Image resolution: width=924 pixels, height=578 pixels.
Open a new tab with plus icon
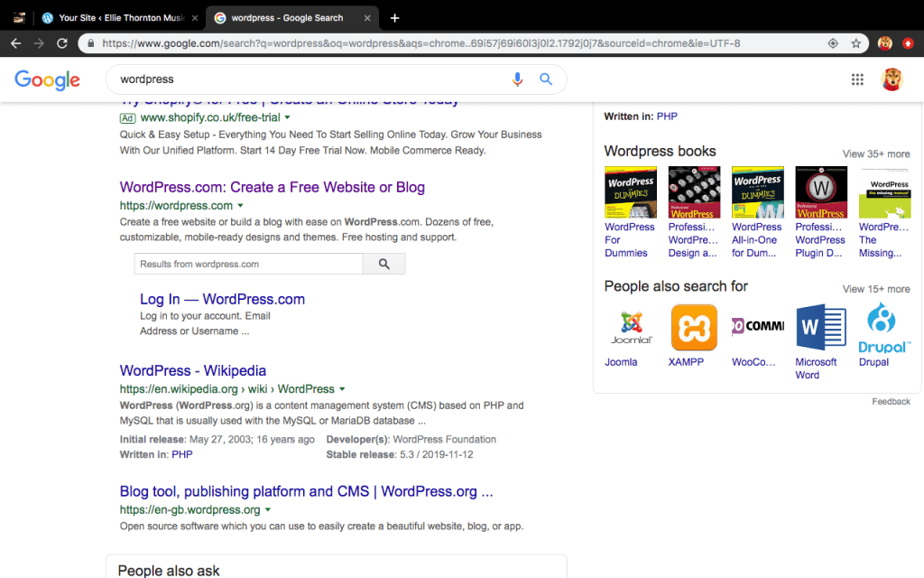[394, 18]
